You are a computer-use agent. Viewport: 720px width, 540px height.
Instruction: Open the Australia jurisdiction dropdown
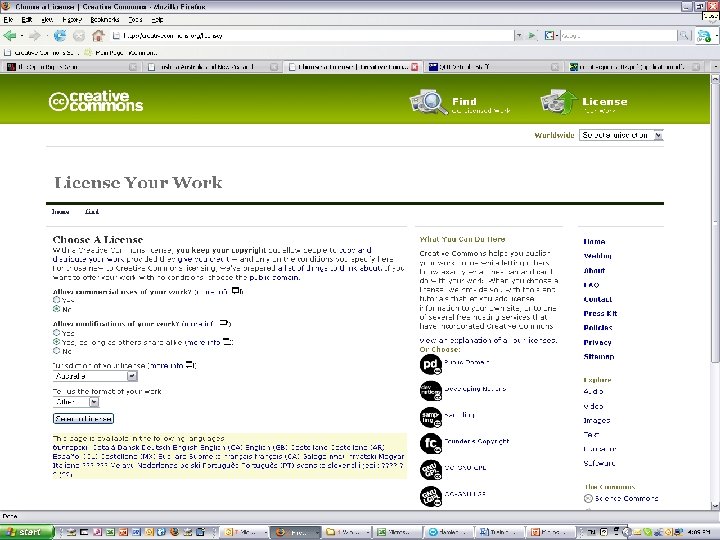point(95,376)
